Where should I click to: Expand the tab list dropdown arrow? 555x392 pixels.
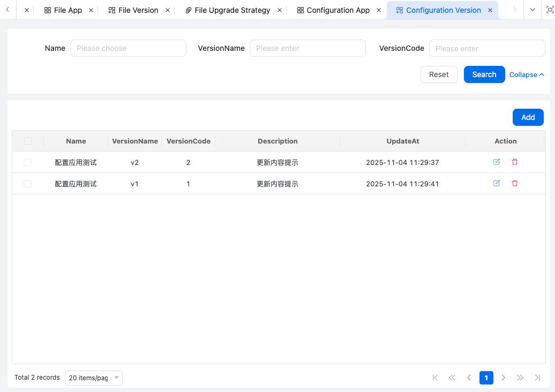(532, 10)
